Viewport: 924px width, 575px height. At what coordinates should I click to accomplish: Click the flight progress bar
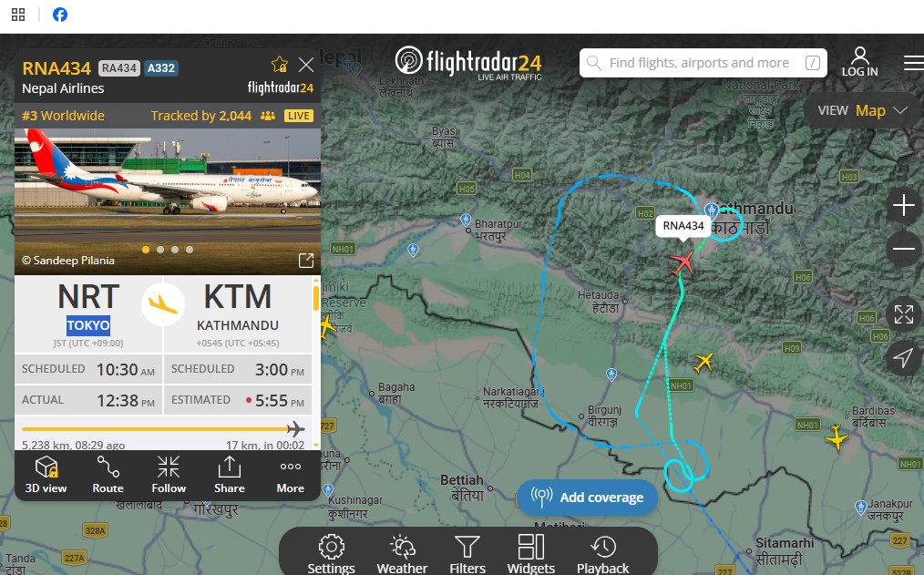click(163, 429)
